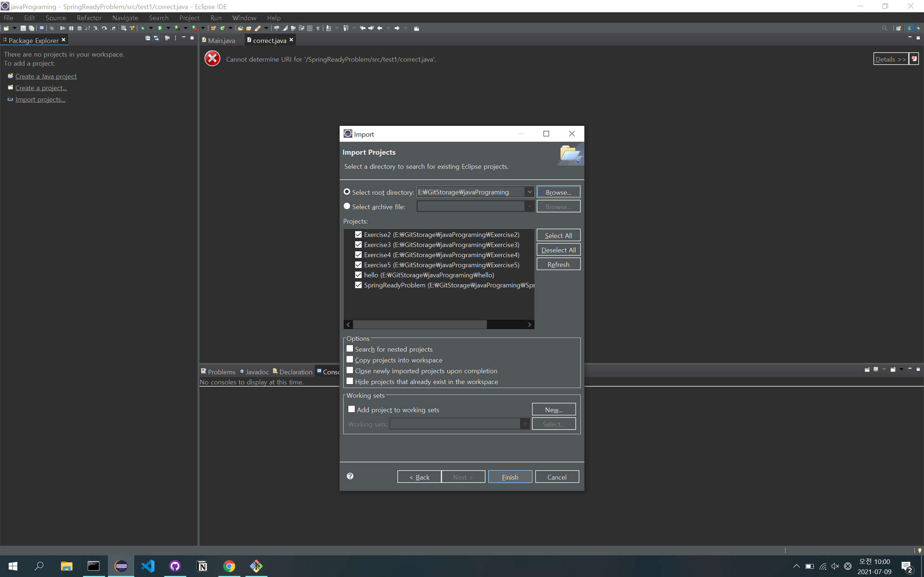Click the Run (green play) toolbar icon

pyautogui.click(x=160, y=28)
